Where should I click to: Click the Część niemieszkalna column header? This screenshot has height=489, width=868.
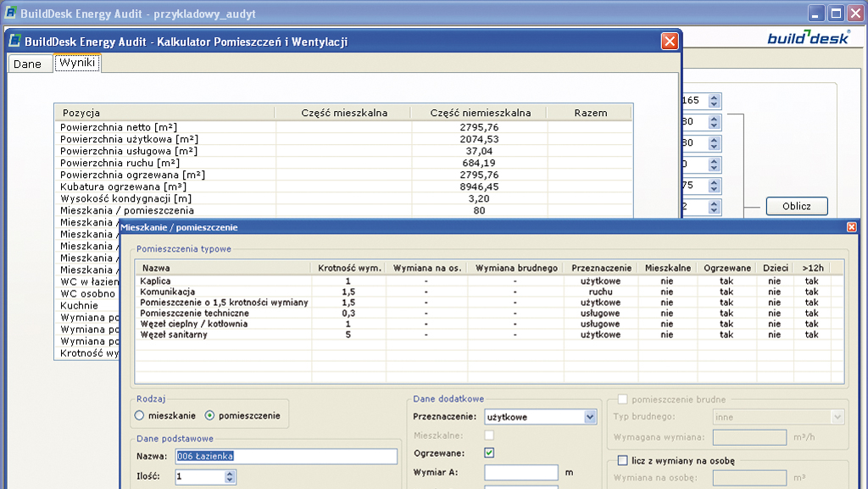point(480,113)
